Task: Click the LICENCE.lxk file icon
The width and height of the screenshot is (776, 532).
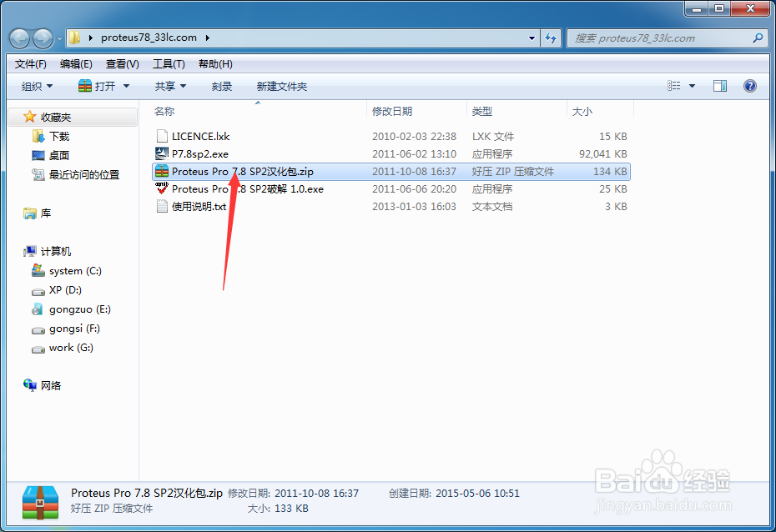Action: [162, 136]
